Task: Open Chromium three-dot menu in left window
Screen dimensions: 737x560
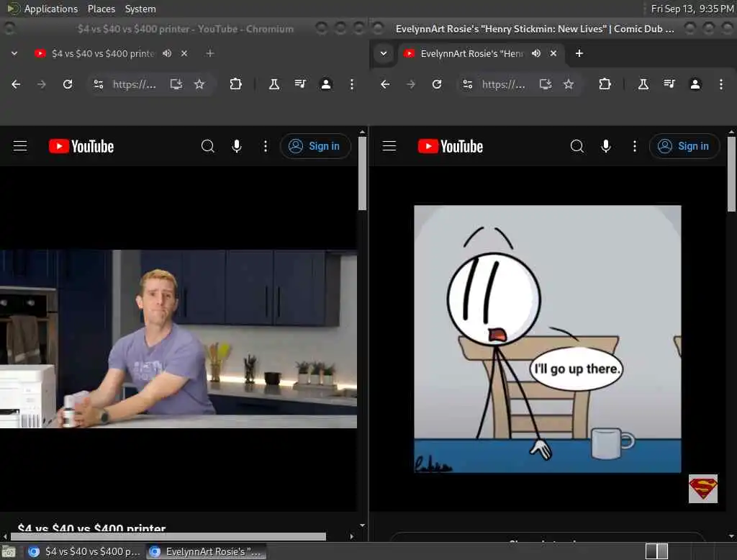Action: coord(351,84)
